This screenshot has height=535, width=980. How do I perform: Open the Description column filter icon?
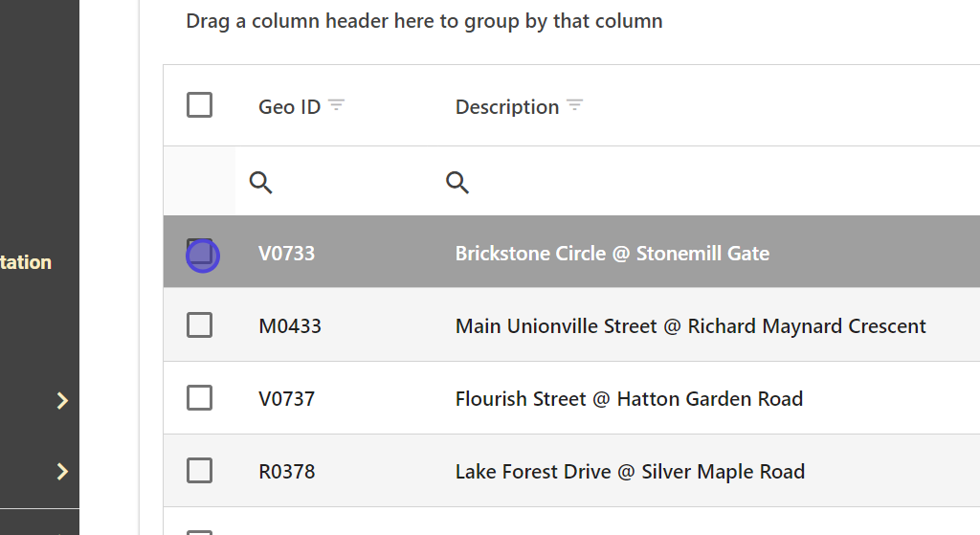pos(574,105)
